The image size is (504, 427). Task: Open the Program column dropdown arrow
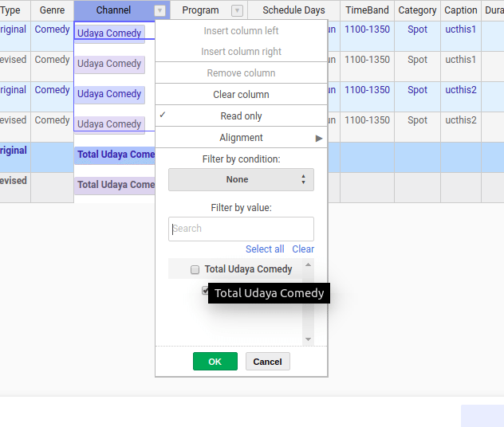(237, 11)
